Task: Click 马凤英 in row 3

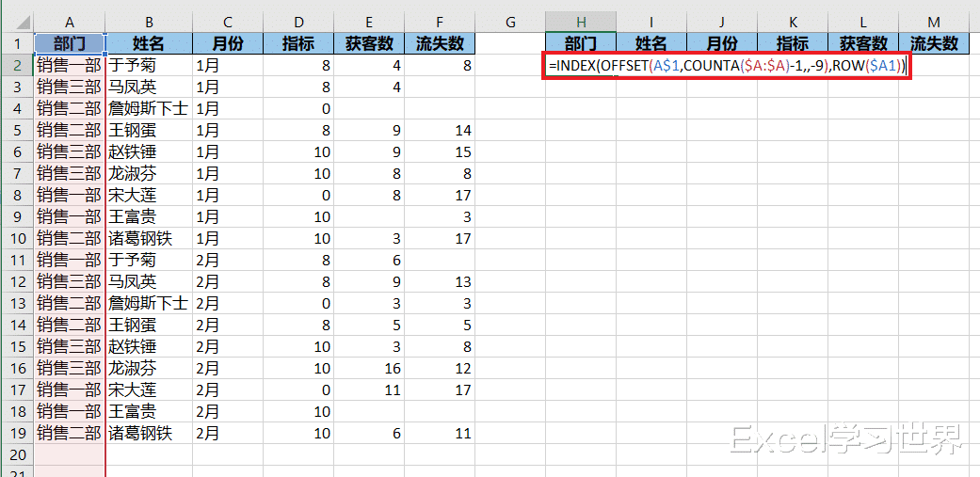Action: 134,87
